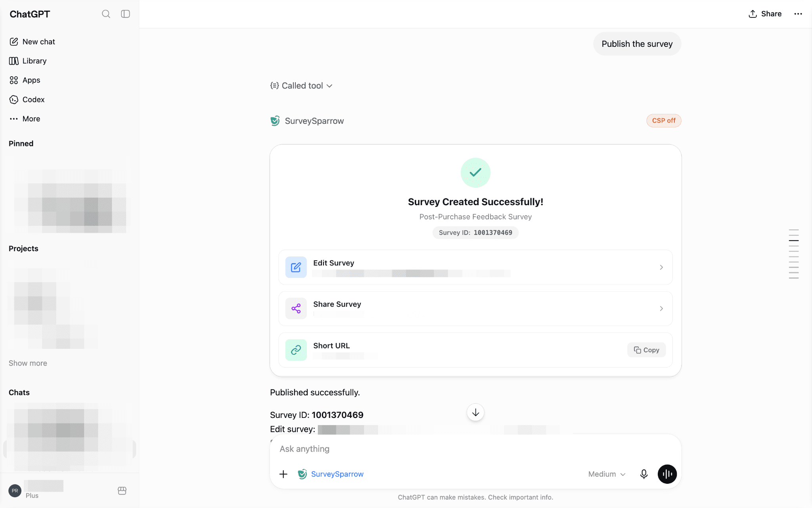Viewport: 812px width, 508px height.
Task: Click the Codex terminal icon
Action: pos(14,100)
